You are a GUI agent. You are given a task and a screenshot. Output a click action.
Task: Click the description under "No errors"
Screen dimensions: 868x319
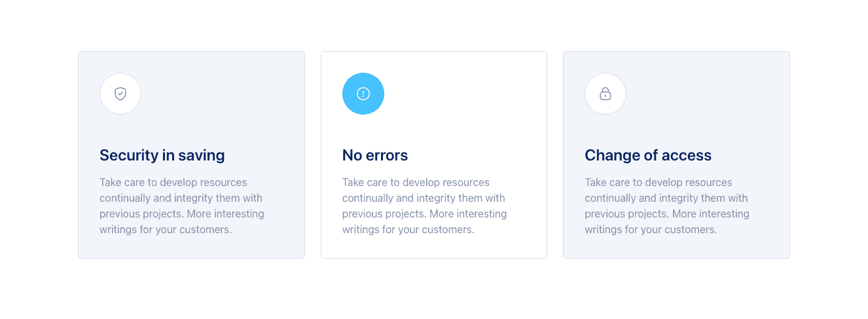pyautogui.click(x=424, y=206)
